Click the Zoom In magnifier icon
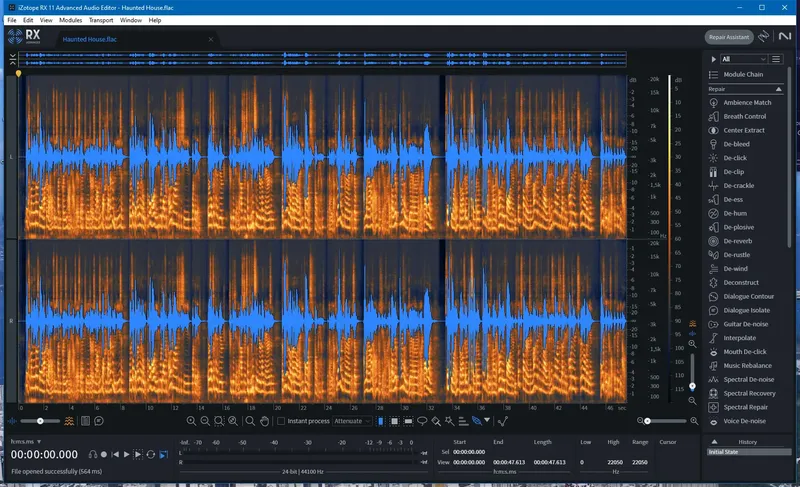 (x=191, y=421)
